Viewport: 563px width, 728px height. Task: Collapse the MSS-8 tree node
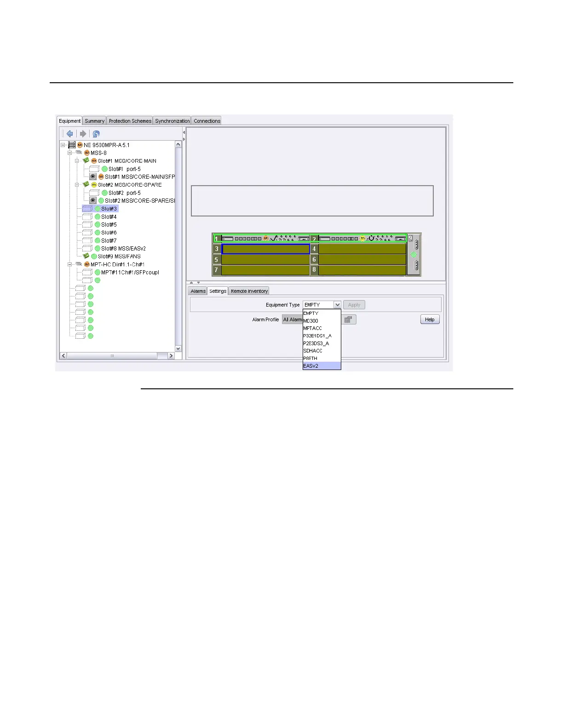pyautogui.click(x=70, y=153)
